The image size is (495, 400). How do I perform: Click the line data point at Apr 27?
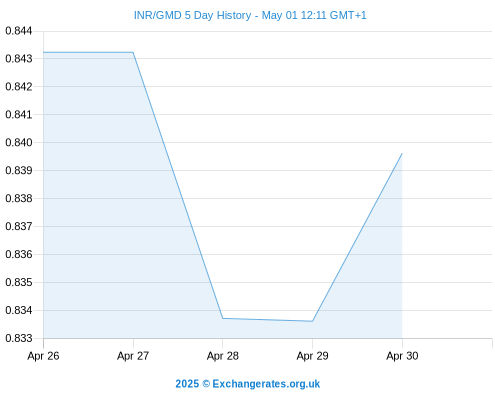click(x=133, y=52)
